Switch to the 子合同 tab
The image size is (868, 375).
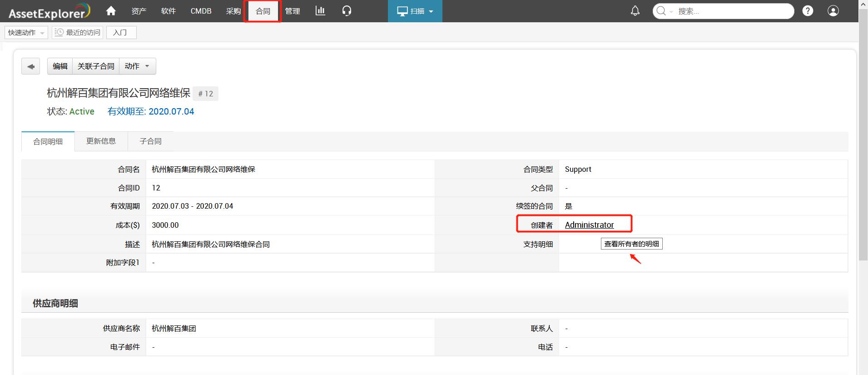pyautogui.click(x=150, y=141)
